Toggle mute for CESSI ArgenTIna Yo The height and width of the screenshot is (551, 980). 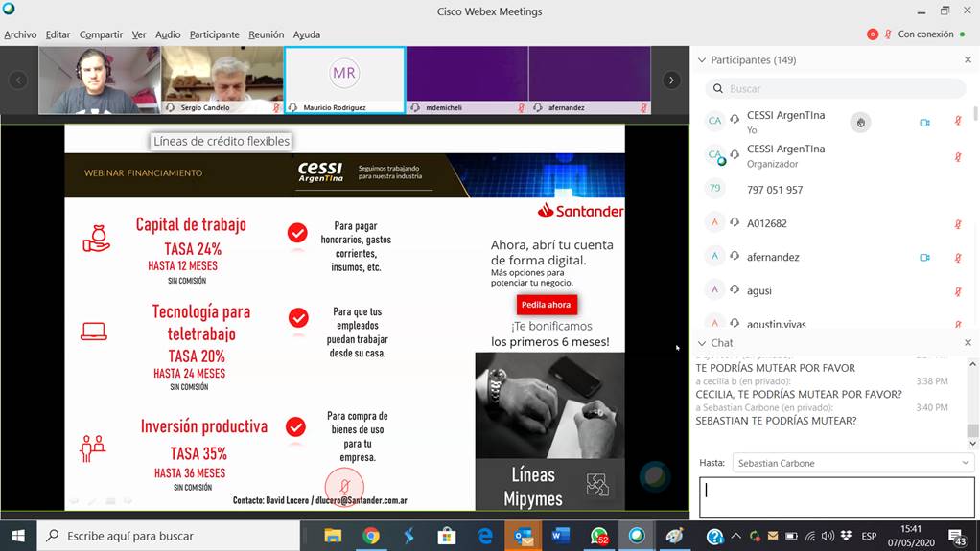[x=958, y=121]
